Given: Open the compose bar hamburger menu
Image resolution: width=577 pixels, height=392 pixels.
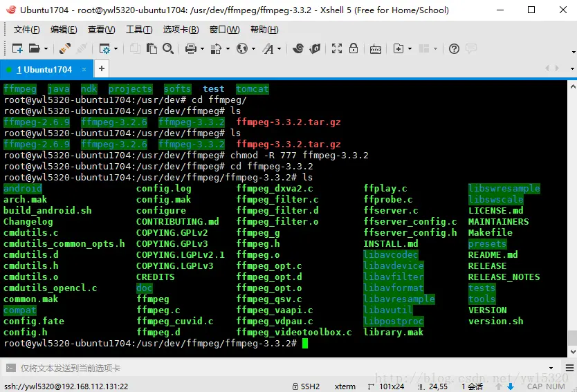Looking at the screenshot, I should tap(569, 368).
